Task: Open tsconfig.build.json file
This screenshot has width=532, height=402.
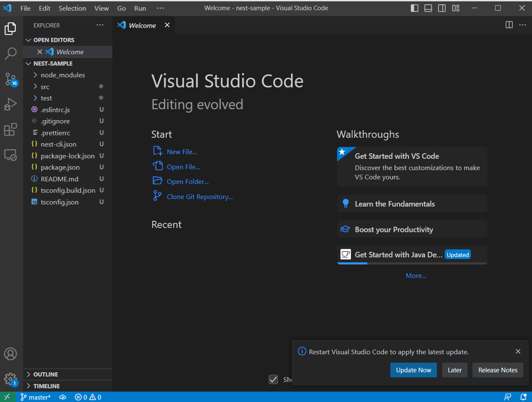Action: tap(67, 191)
